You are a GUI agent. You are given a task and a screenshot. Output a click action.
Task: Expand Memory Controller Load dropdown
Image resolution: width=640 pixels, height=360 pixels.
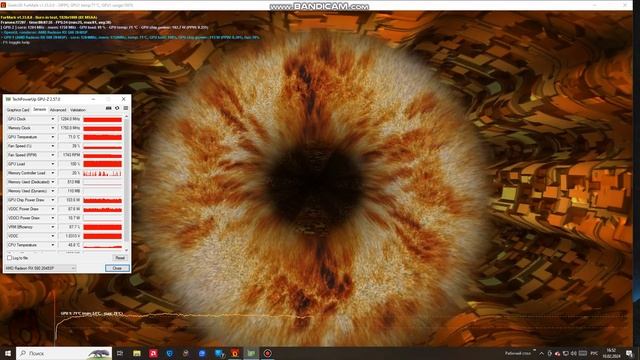coord(53,173)
